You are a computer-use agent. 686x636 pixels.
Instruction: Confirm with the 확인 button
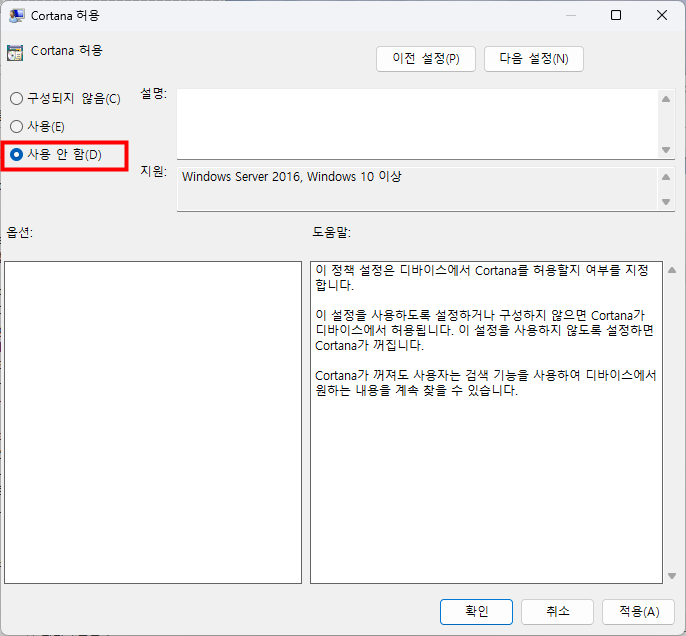click(476, 612)
